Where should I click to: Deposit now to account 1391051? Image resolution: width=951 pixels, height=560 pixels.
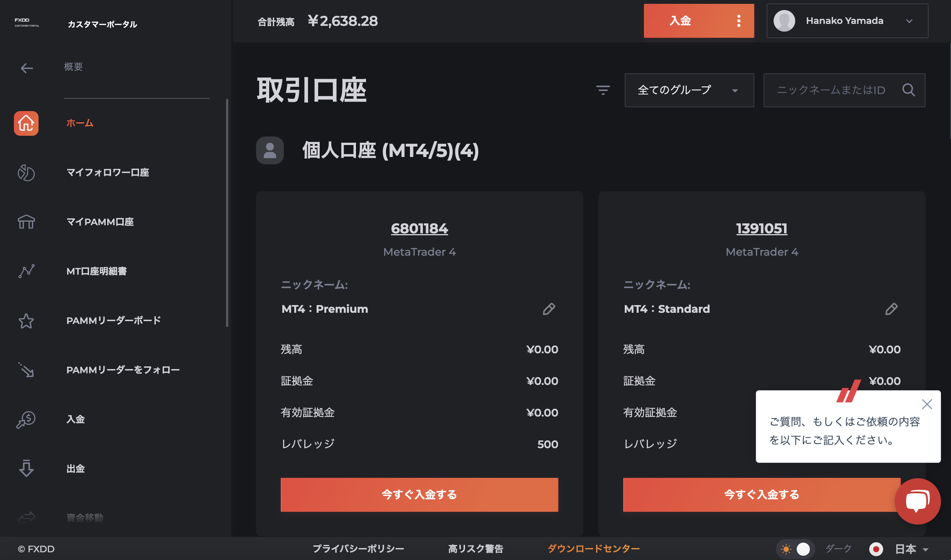pyautogui.click(x=762, y=495)
